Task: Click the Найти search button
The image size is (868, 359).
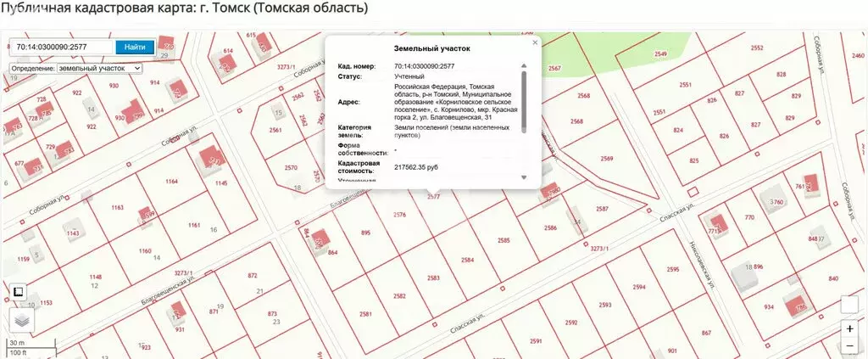Action: pyautogui.click(x=135, y=47)
